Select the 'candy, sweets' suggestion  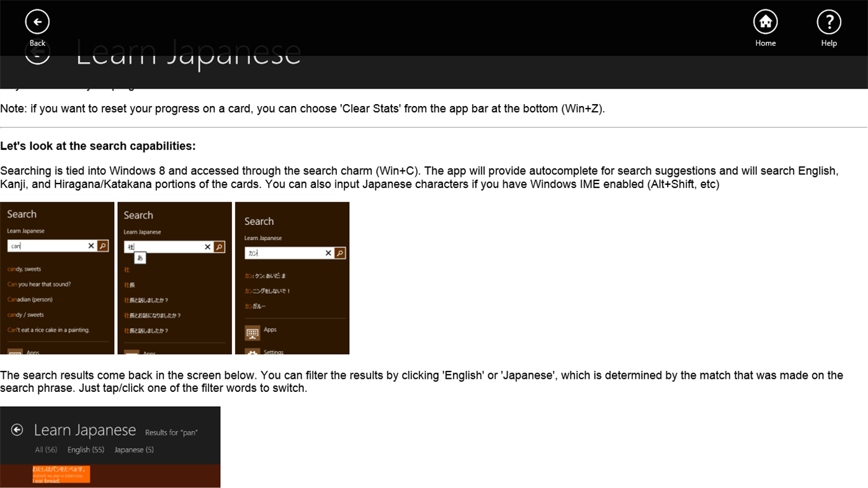pos(24,268)
